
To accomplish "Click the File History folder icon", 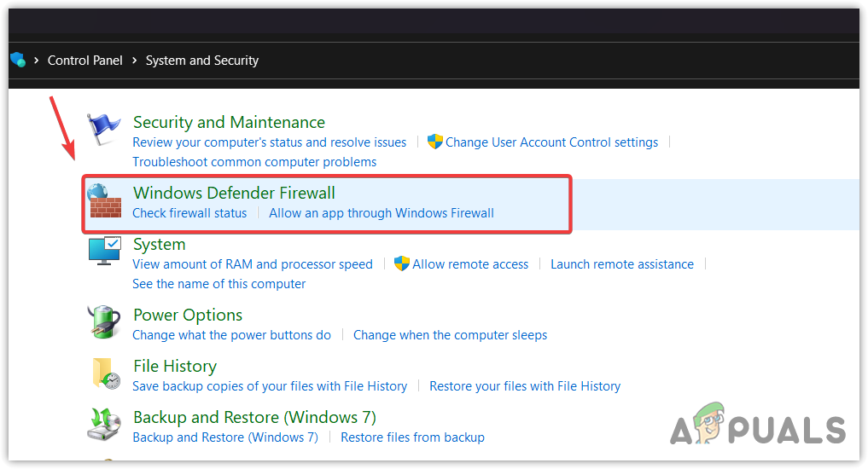I will [x=105, y=374].
